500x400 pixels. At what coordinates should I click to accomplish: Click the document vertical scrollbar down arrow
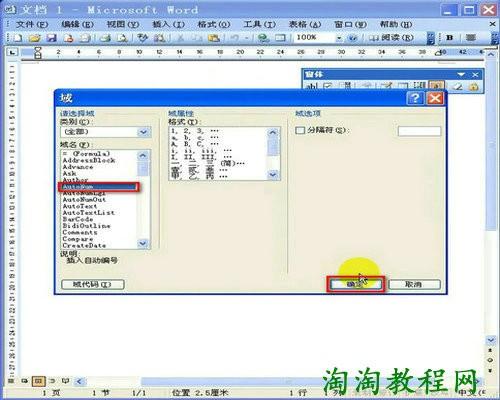pyautogui.click(x=491, y=340)
